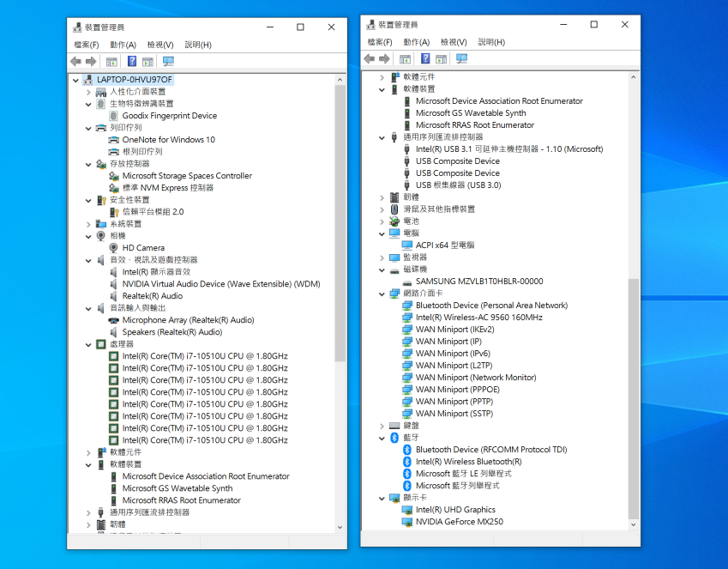728x569 pixels.
Task: Click the OneNote for Windows 10 printer icon
Action: (113, 139)
